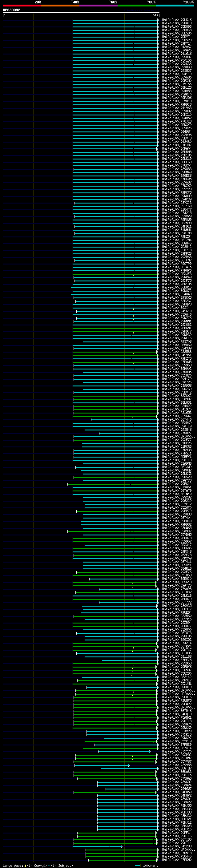
Task: Open hit UniRef100_Q9LKJ6
Action: [x=177, y=20]
